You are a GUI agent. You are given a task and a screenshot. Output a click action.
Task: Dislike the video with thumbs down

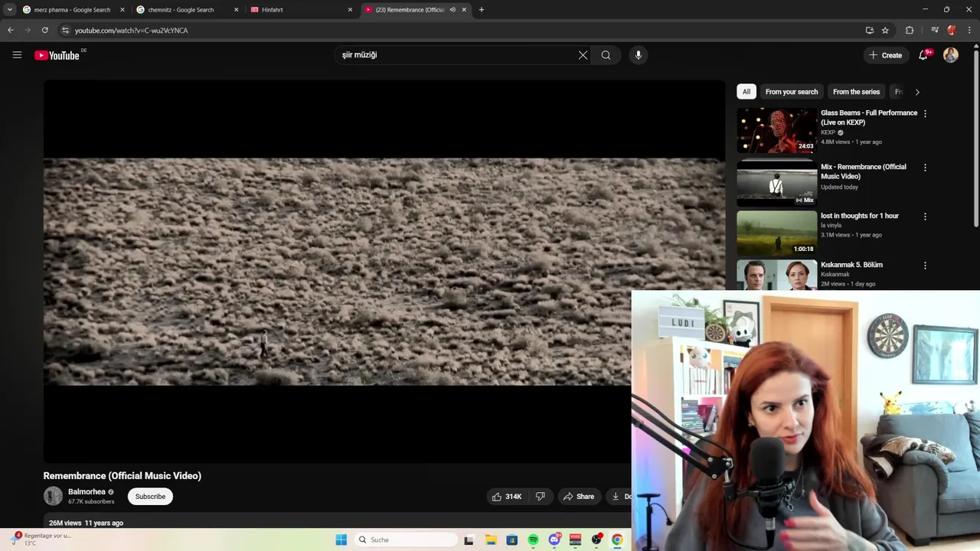tap(540, 497)
